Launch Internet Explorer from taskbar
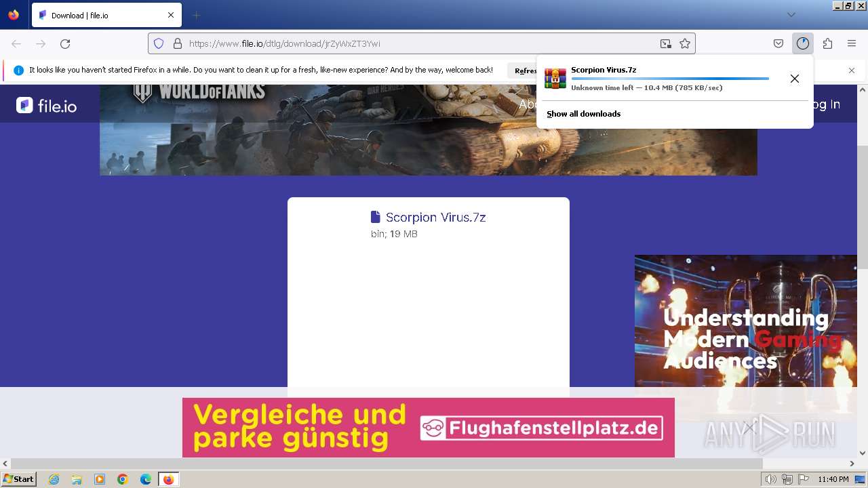Image resolution: width=868 pixels, height=488 pixels. [x=54, y=479]
